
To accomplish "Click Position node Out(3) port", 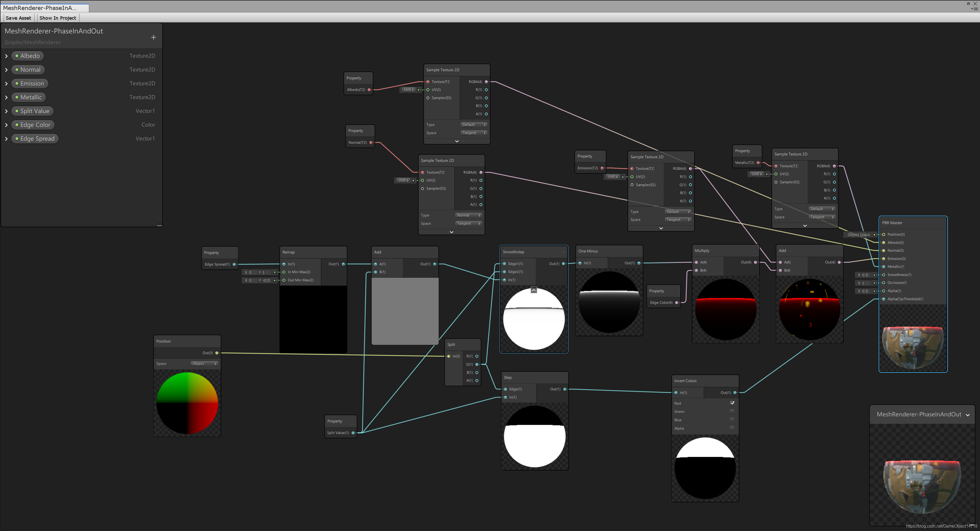I will 217,353.
